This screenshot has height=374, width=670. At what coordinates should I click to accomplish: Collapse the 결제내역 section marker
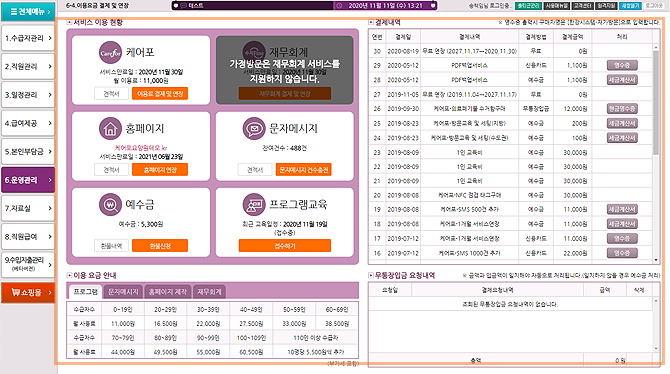pyautogui.click(x=371, y=22)
